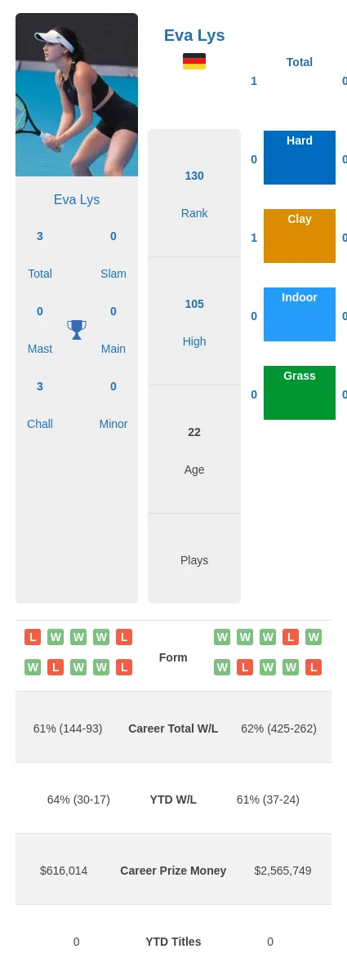Image resolution: width=347 pixels, height=980 pixels.
Task: Click the Rank 130 stat
Action: tap(194, 194)
